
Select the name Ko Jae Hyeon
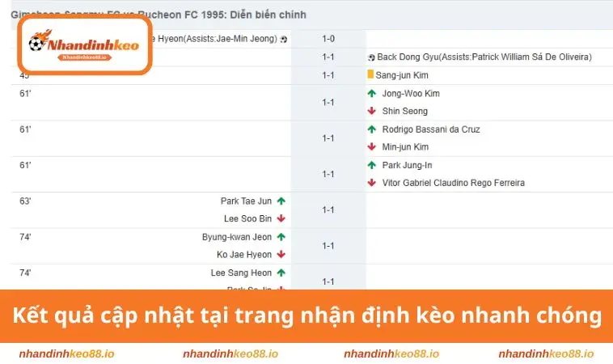tap(244, 255)
